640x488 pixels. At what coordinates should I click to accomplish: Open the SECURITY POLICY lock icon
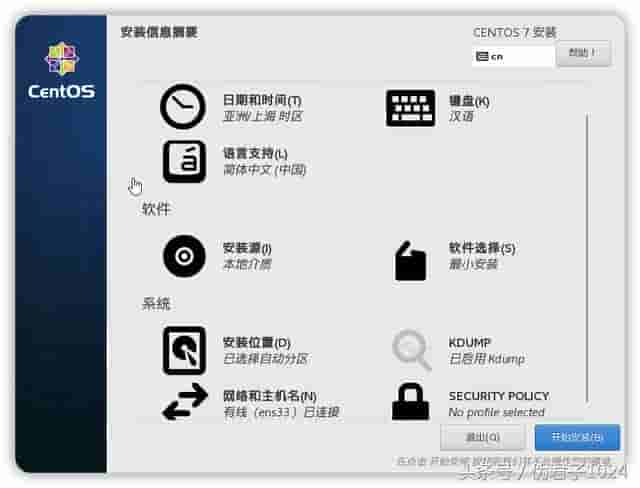[x=410, y=401]
